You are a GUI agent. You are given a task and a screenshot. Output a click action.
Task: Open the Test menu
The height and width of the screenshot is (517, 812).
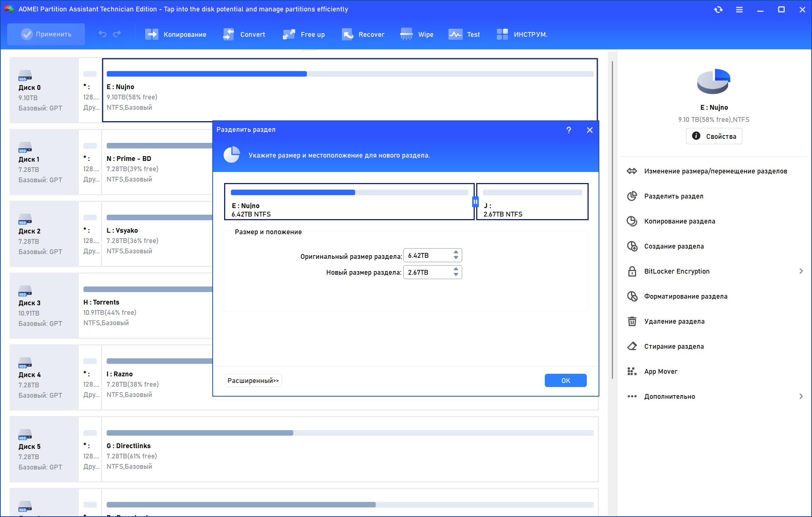pos(464,34)
